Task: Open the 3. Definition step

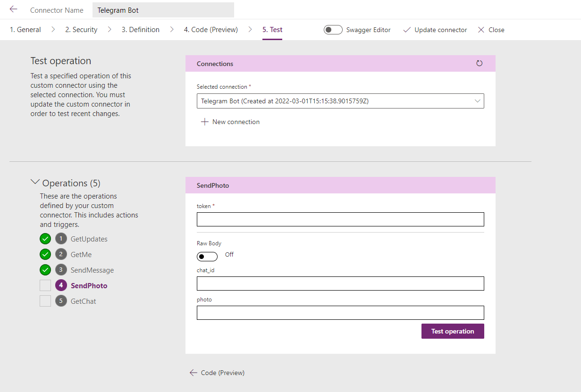Action: coord(141,30)
